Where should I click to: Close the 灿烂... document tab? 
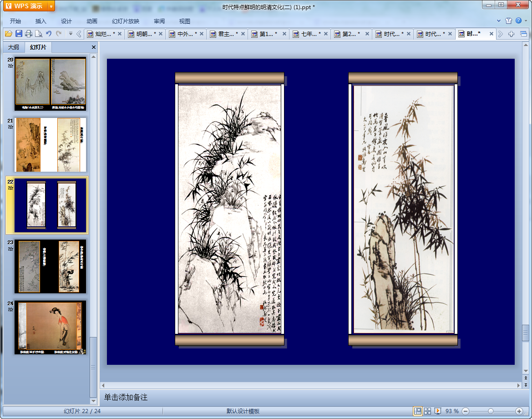(120, 34)
